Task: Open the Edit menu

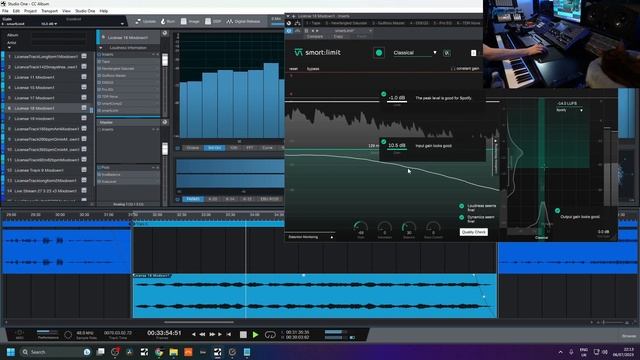Action: click(x=16, y=11)
